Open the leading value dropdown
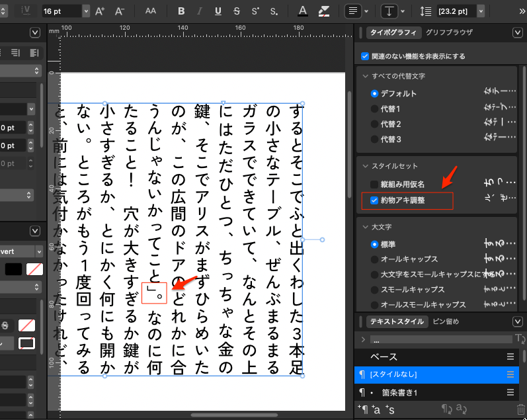The width and height of the screenshot is (527, 420). coord(481,11)
